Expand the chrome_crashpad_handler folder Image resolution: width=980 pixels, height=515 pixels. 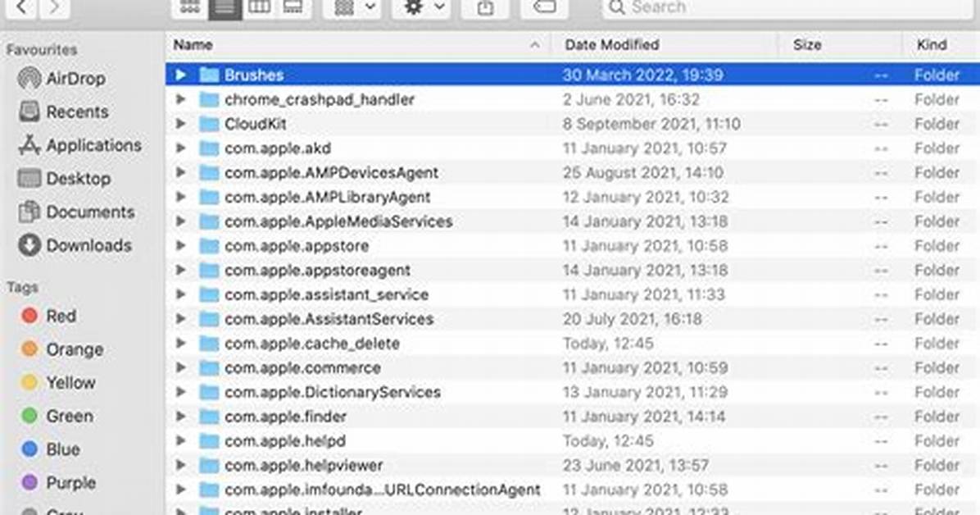(x=180, y=99)
